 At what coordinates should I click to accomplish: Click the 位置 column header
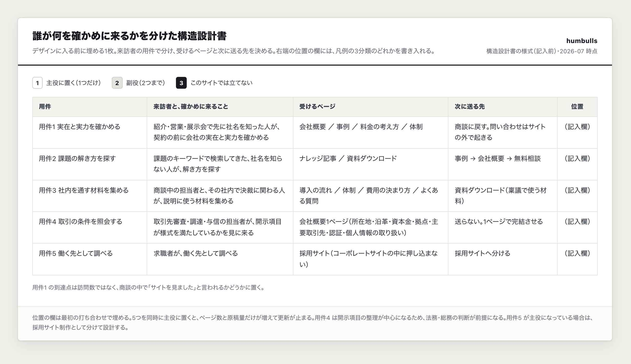pyautogui.click(x=577, y=107)
